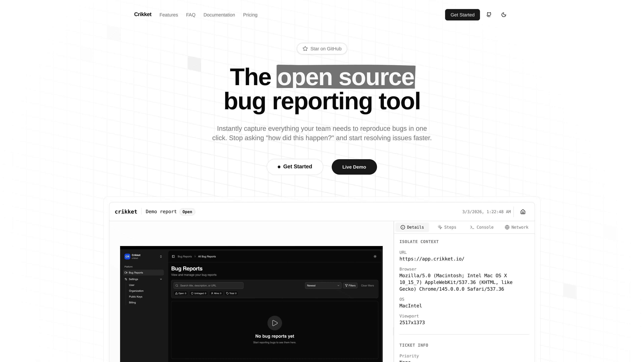Open Features in the top navigation
This screenshot has width=644, height=362.
[x=169, y=15]
